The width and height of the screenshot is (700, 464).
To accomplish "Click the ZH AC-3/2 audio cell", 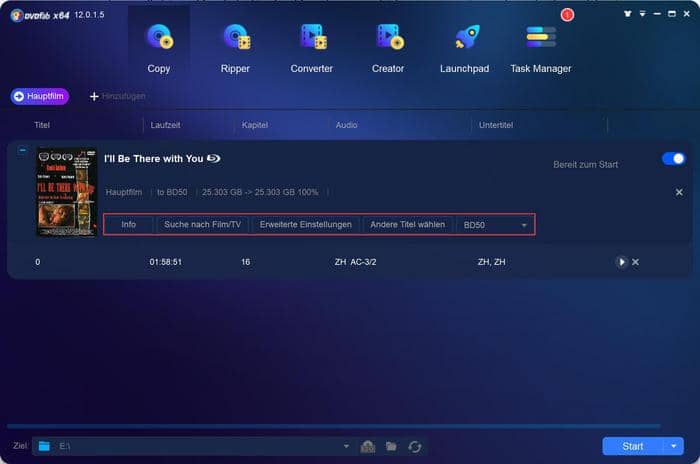I will [x=355, y=262].
